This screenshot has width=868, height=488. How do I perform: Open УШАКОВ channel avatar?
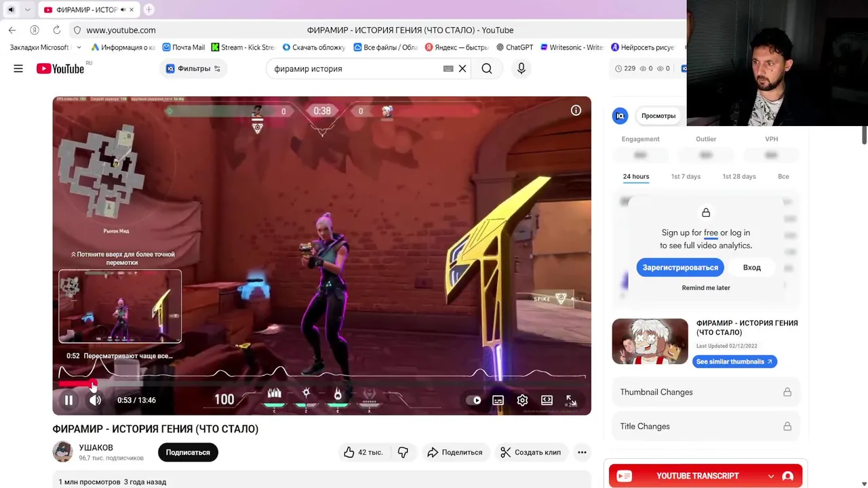[62, 452]
